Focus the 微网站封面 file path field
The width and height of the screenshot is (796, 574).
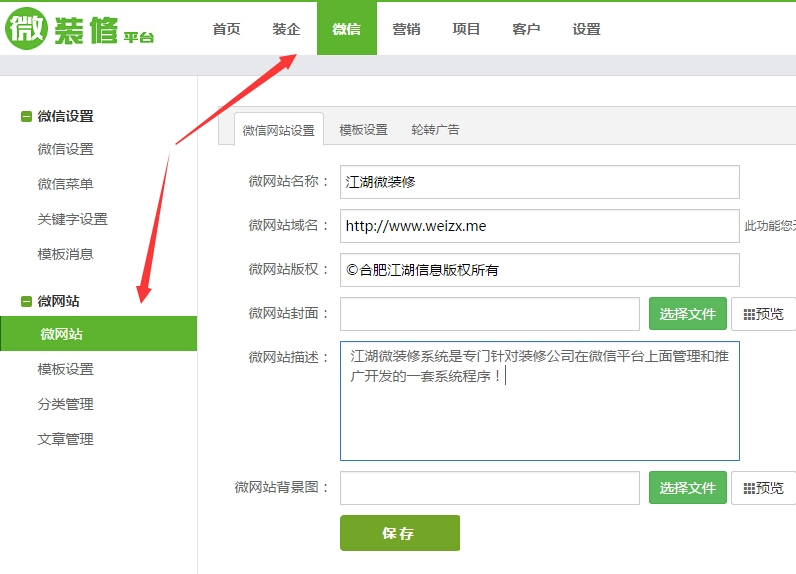[x=489, y=314]
